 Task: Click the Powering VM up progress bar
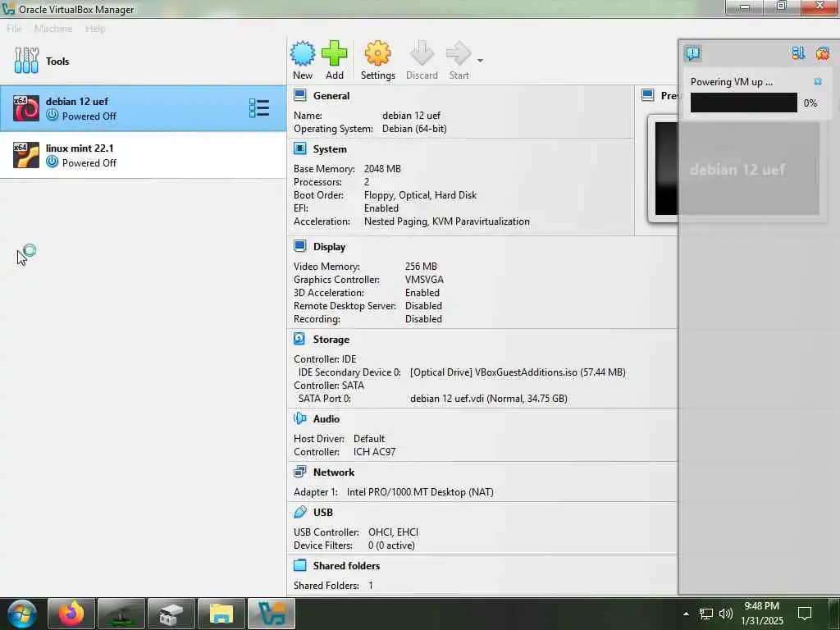743,103
